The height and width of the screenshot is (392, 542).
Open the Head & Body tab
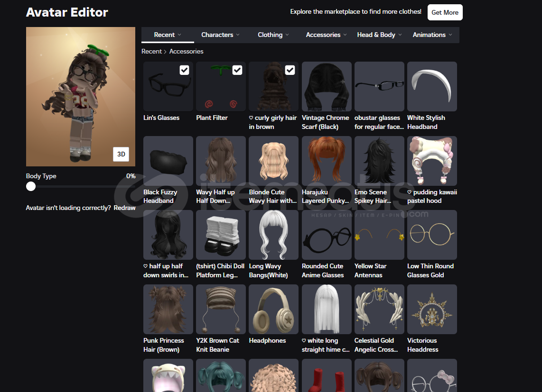[379, 35]
